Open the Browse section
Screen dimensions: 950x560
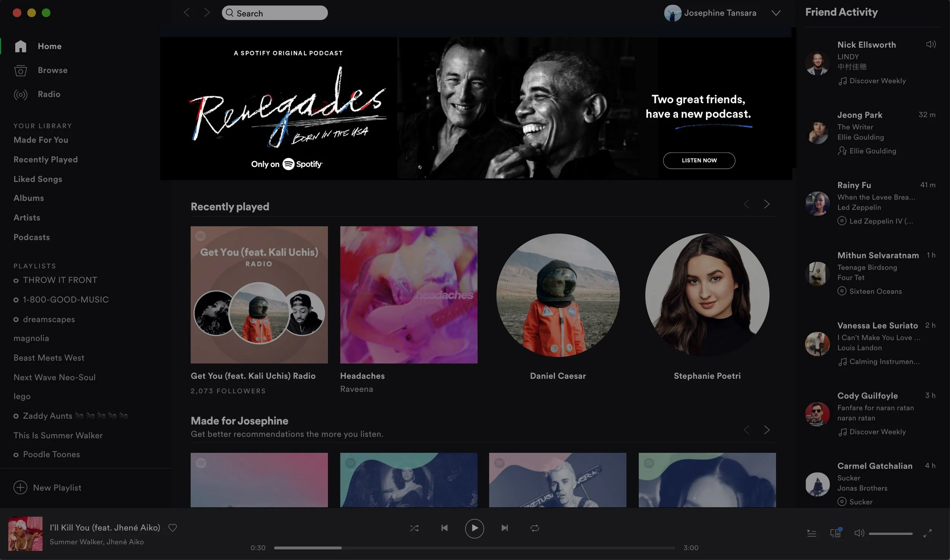[52, 70]
